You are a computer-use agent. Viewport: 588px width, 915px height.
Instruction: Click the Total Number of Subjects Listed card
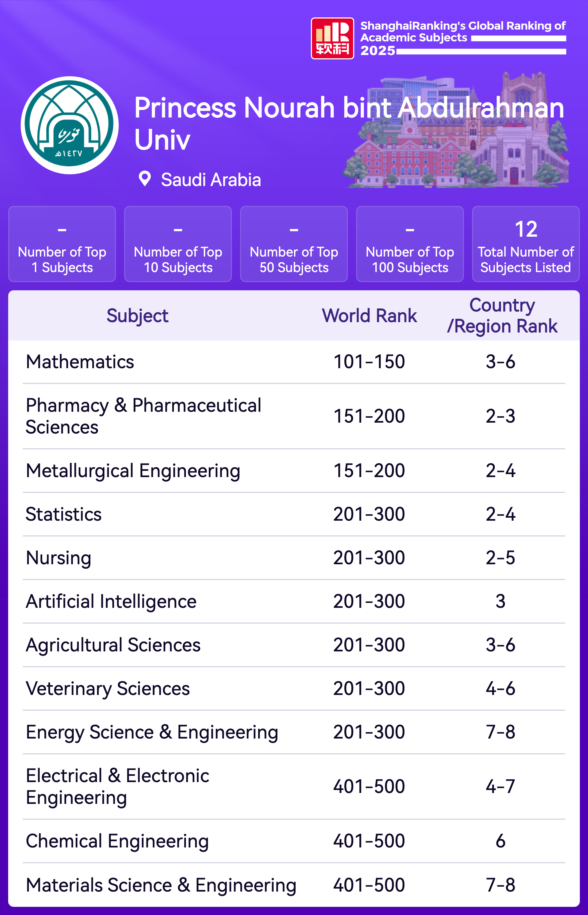point(526,244)
